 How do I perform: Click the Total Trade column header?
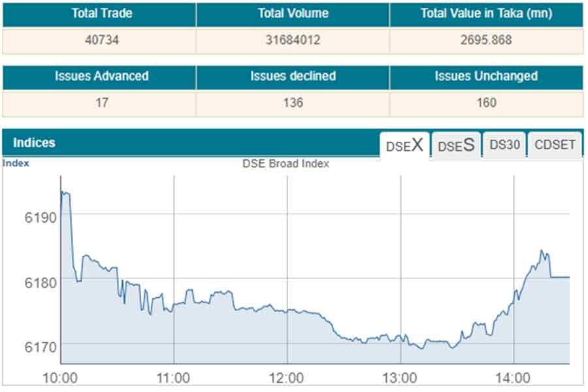tap(101, 13)
